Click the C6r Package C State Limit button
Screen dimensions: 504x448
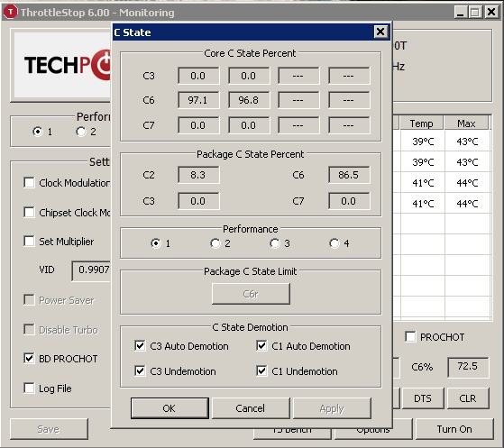pyautogui.click(x=251, y=294)
